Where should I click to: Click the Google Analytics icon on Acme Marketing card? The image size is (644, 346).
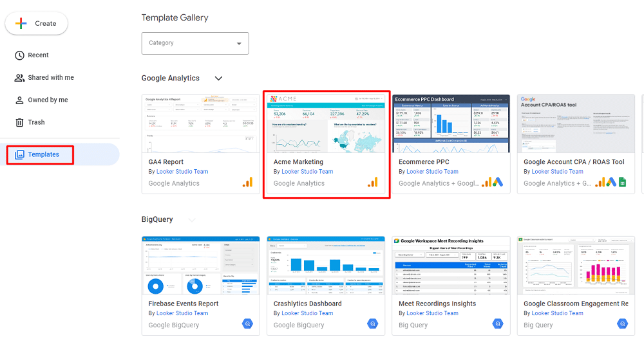pyautogui.click(x=372, y=183)
